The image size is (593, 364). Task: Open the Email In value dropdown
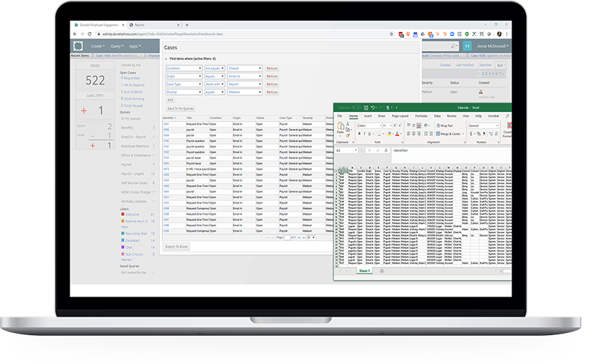click(245, 76)
